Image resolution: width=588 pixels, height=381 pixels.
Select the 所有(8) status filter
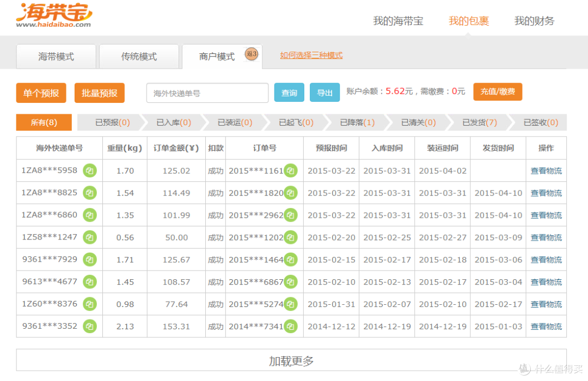tap(44, 122)
